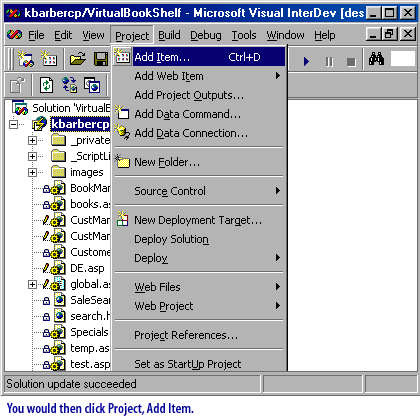Screen dimensions: 420x420
Task: Click the Start playback arrow icon
Action: pyautogui.click(x=306, y=62)
